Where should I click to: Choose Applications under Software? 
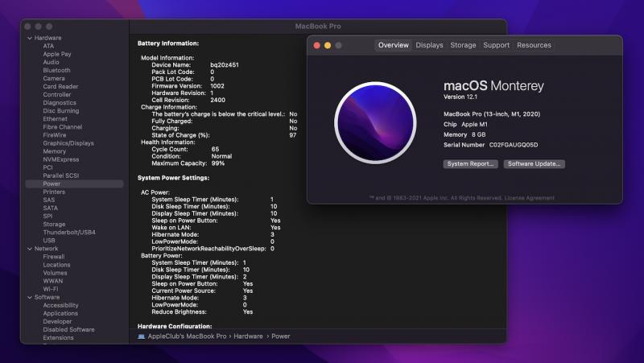tap(60, 313)
